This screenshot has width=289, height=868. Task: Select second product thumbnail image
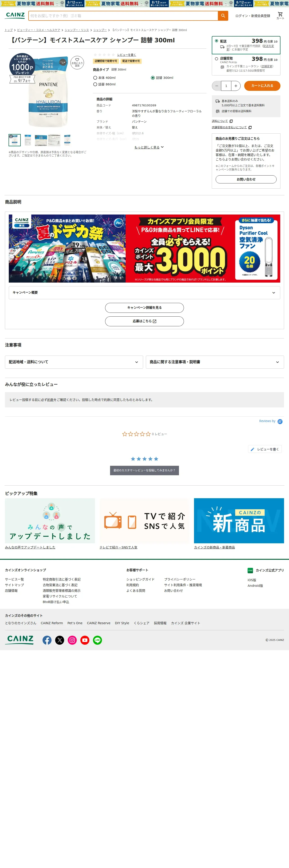point(28,140)
